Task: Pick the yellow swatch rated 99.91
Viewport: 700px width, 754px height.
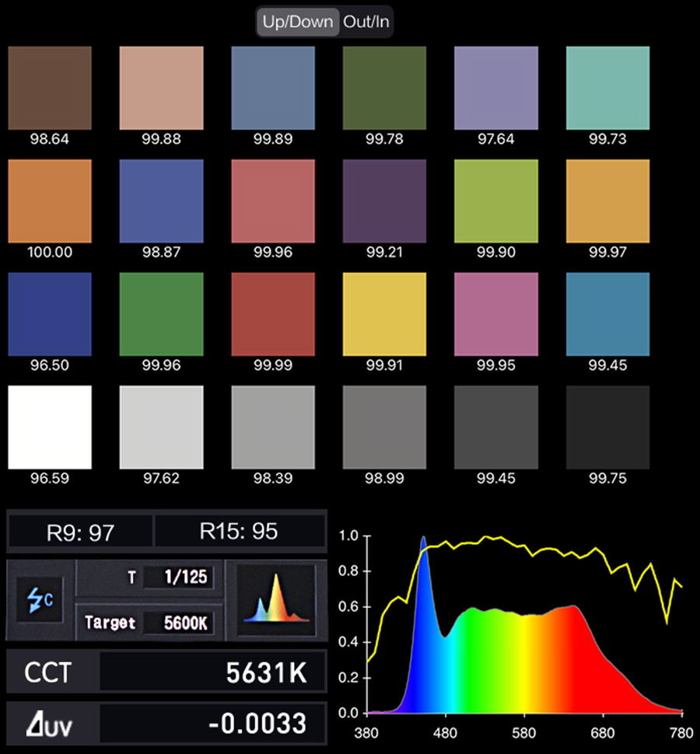Action: click(384, 314)
